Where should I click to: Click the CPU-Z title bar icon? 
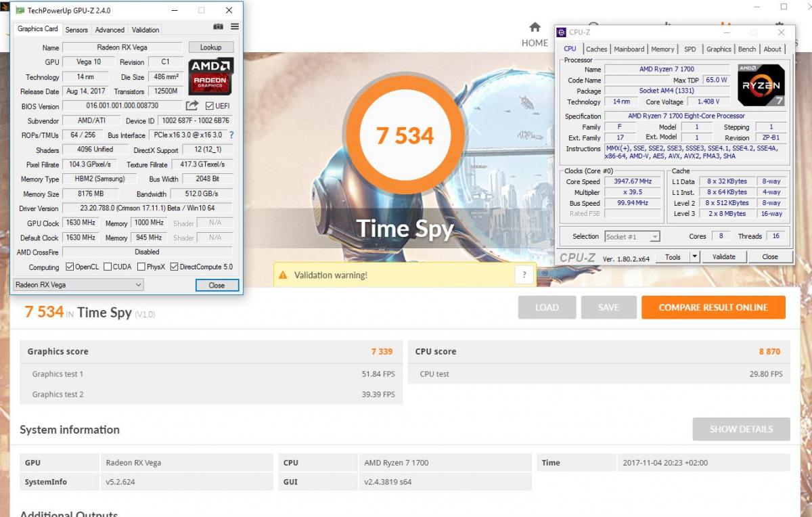coord(562,32)
